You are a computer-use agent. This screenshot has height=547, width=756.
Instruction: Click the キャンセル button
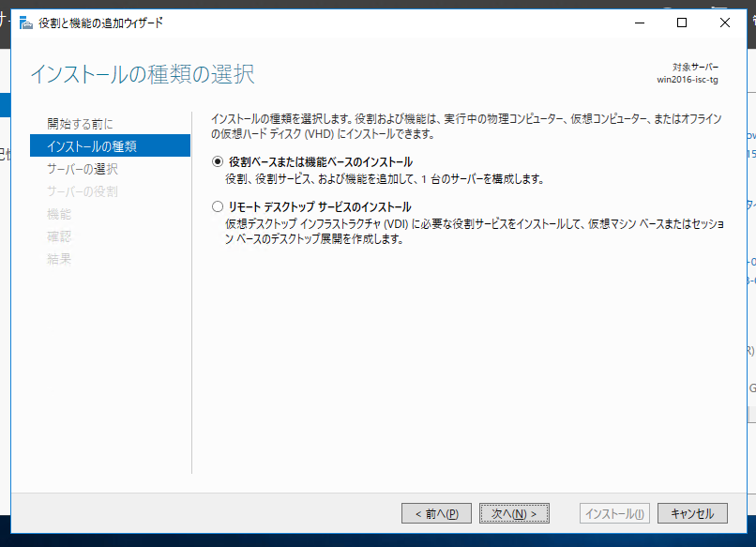tap(692, 514)
